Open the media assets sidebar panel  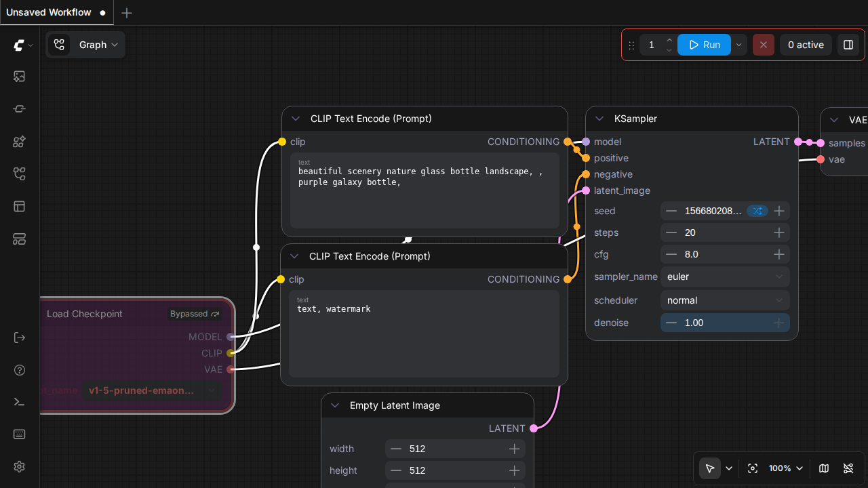19,77
